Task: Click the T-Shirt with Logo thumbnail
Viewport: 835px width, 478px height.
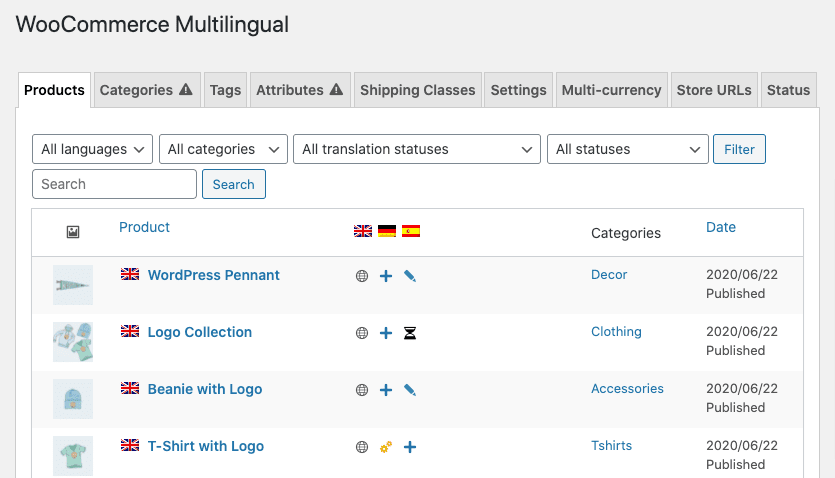Action: [x=73, y=456]
